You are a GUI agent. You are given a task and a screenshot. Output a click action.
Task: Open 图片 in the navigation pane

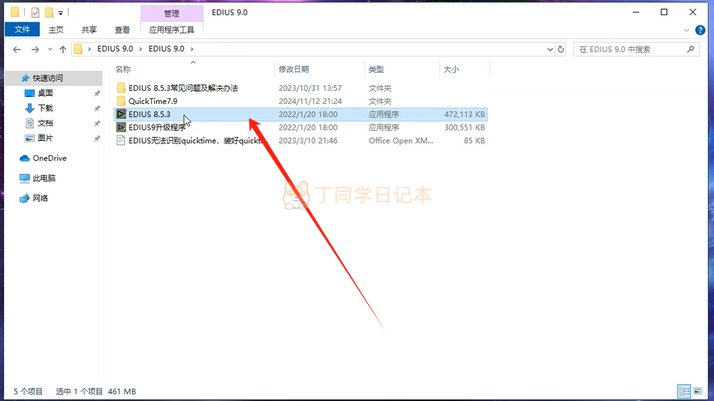[x=45, y=138]
